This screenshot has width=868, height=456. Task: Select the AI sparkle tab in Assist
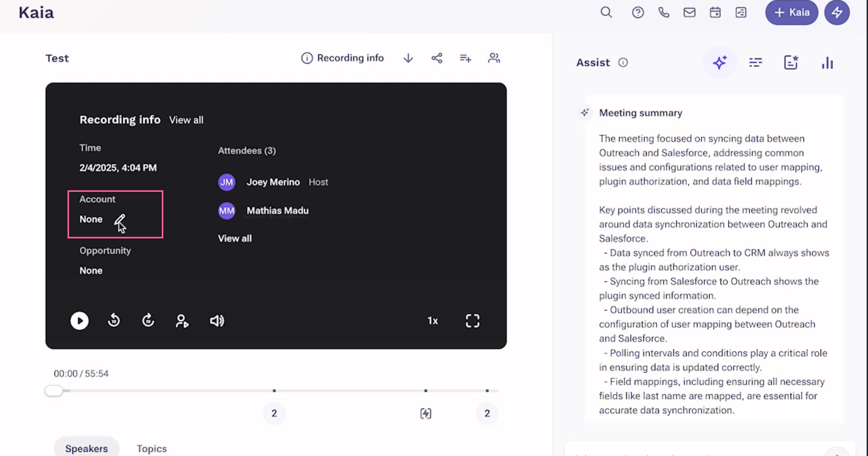coord(720,62)
